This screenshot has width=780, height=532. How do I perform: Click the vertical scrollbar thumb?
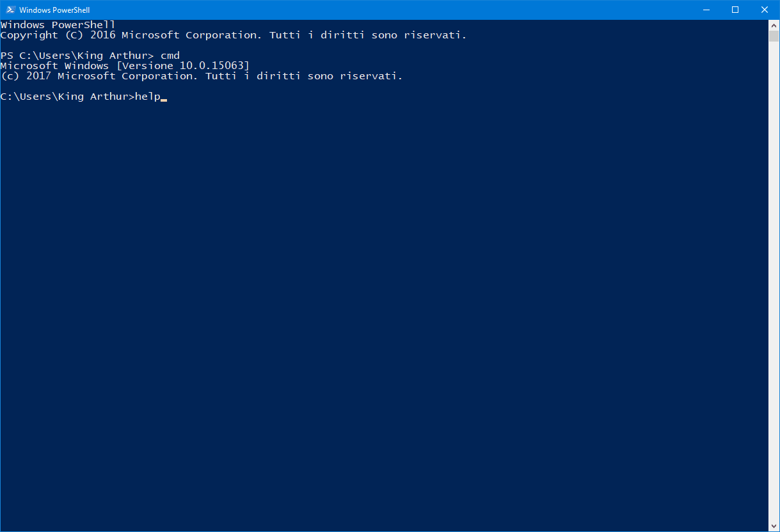tap(774, 36)
